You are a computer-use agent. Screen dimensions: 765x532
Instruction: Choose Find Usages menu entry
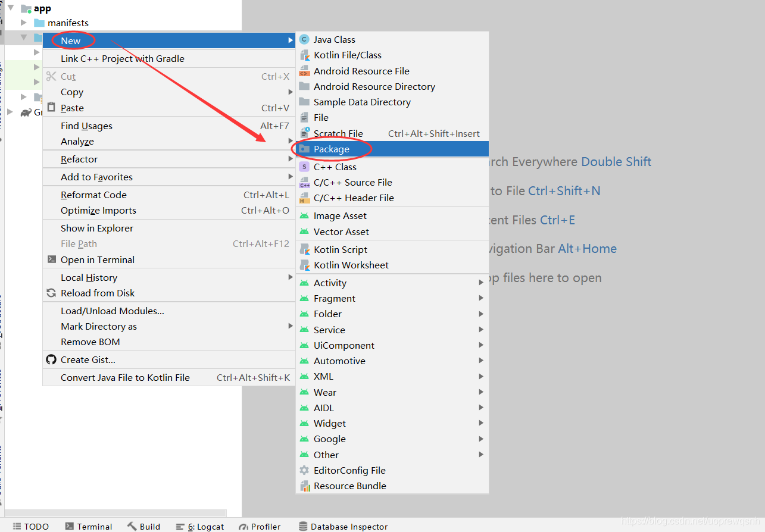169,126
